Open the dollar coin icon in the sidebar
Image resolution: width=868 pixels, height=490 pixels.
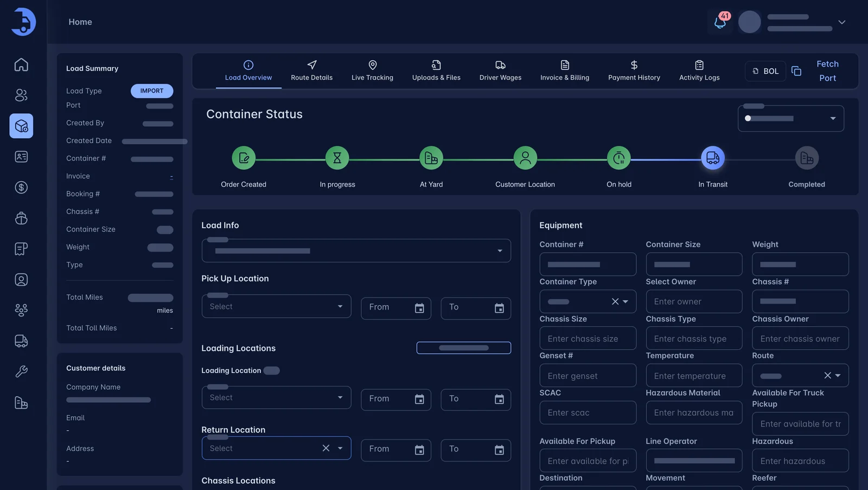coord(21,188)
